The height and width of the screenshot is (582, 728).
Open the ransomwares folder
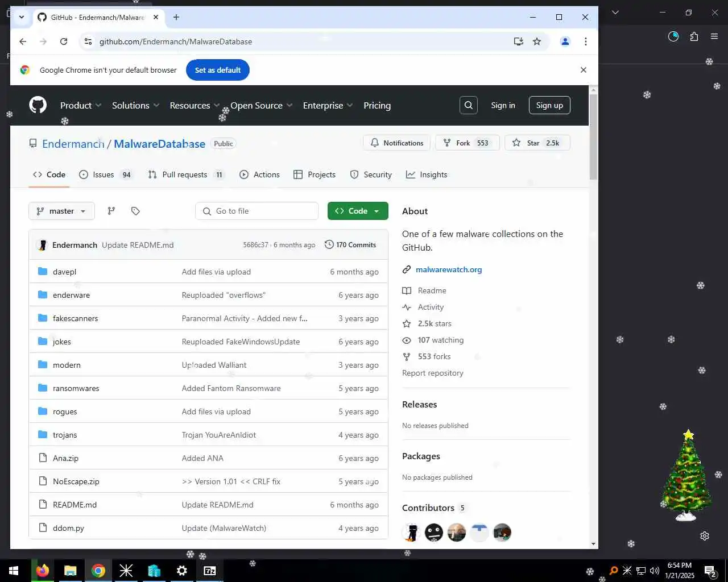click(x=76, y=388)
